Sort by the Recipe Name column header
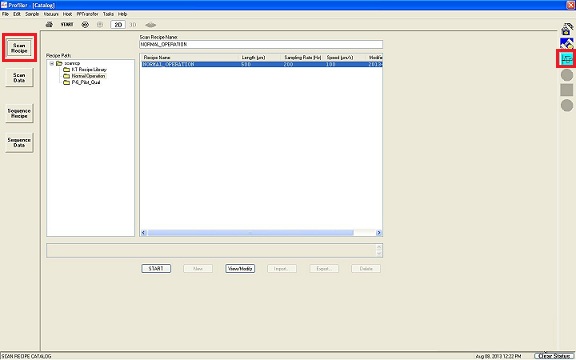The width and height of the screenshot is (576, 360). click(190, 57)
